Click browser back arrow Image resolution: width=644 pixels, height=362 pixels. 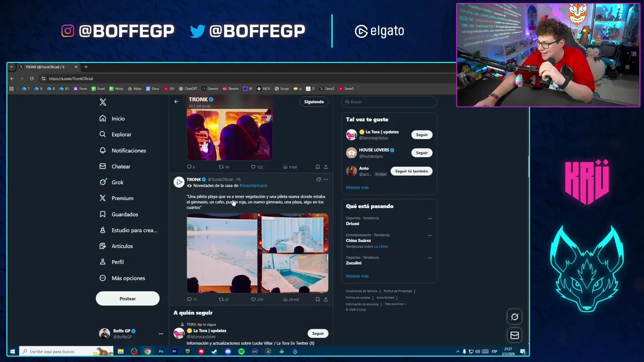(x=12, y=78)
